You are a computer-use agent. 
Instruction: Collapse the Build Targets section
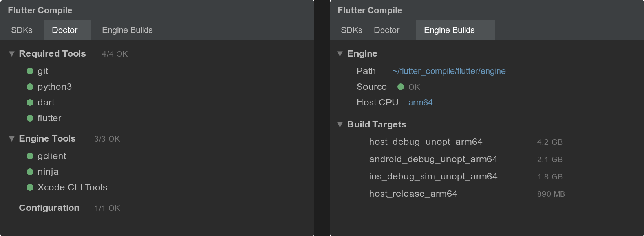pyautogui.click(x=340, y=125)
